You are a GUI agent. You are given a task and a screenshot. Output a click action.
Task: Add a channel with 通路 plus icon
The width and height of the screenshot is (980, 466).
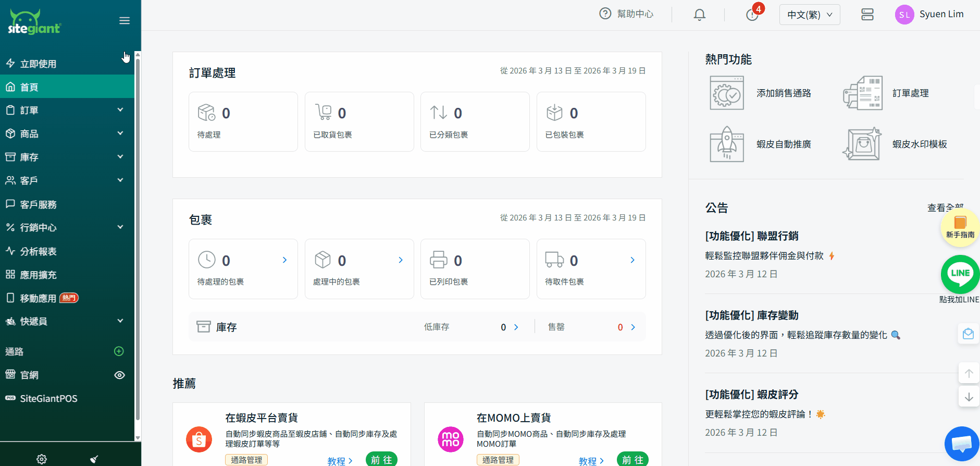119,351
